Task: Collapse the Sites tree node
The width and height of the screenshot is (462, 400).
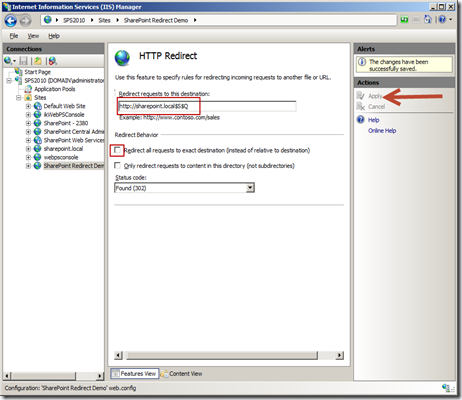Action: [x=19, y=98]
